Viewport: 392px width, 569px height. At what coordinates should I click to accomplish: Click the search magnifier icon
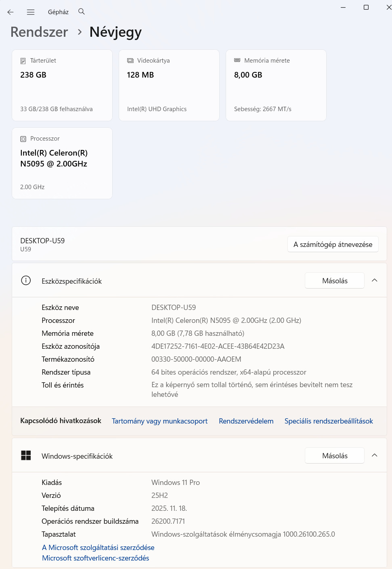(82, 12)
